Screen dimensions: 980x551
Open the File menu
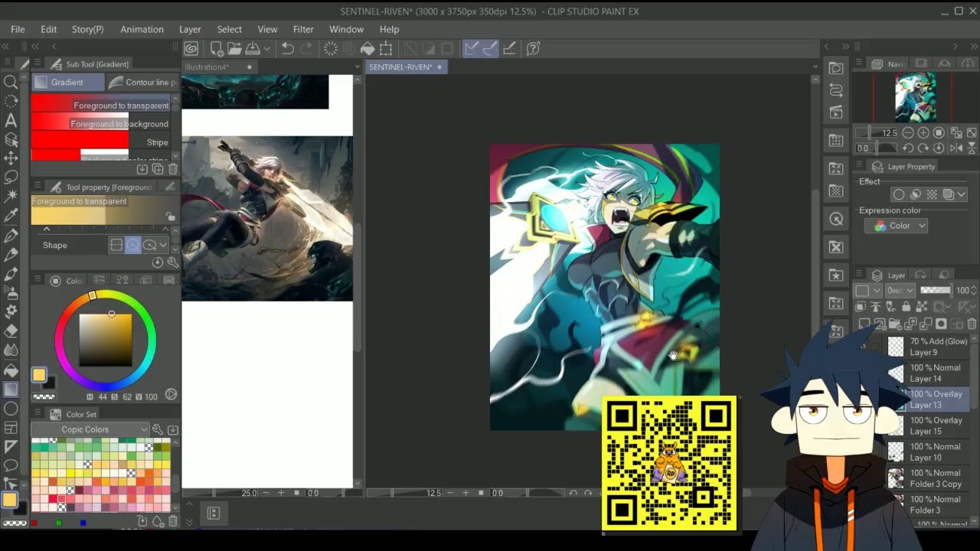18,29
